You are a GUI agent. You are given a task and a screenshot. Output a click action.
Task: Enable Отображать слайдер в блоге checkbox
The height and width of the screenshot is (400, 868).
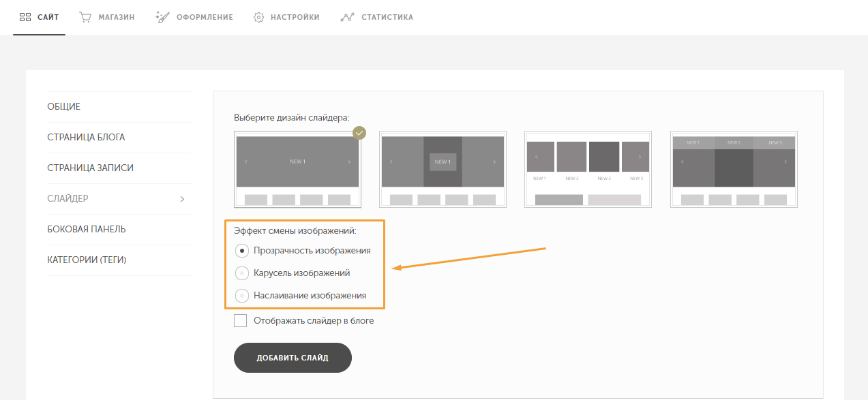(x=240, y=321)
